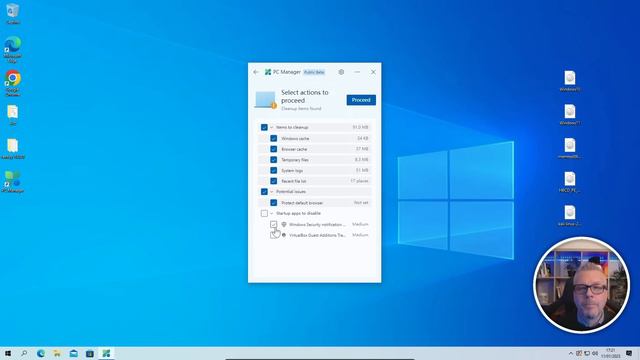Click the Browser cache row label
Viewport: 640px width, 360px height.
coord(294,149)
